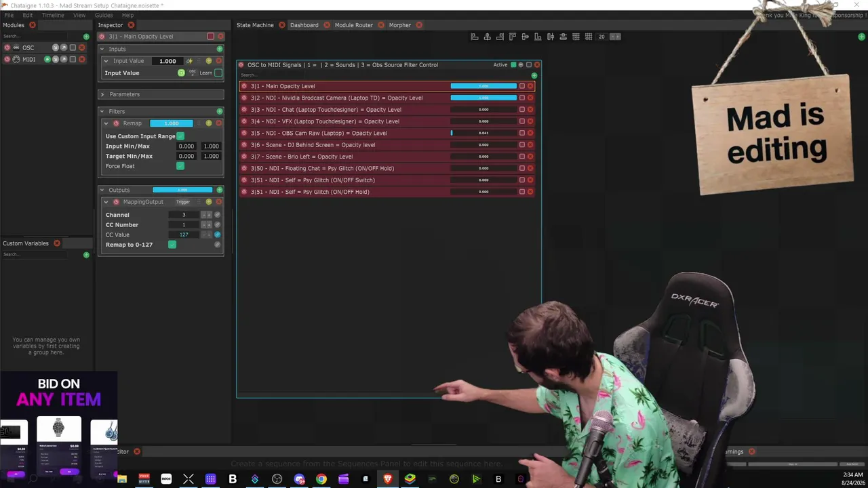Open File Explorer from the taskbar

click(x=122, y=479)
